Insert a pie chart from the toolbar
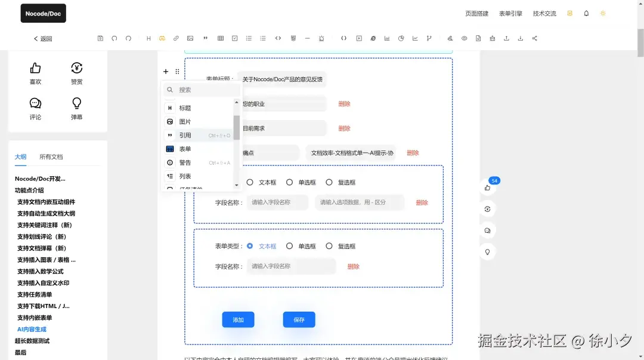Viewport: 644px width, 360px height. pyautogui.click(x=401, y=38)
